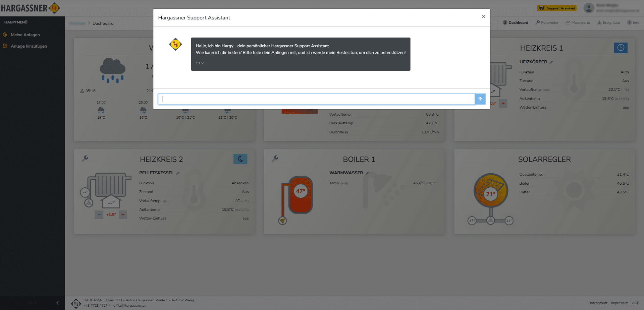Image resolution: width=644 pixels, height=310 pixels.
Task: Increase Heizkreis 2 temperature offset with plus
Action: coord(123,214)
